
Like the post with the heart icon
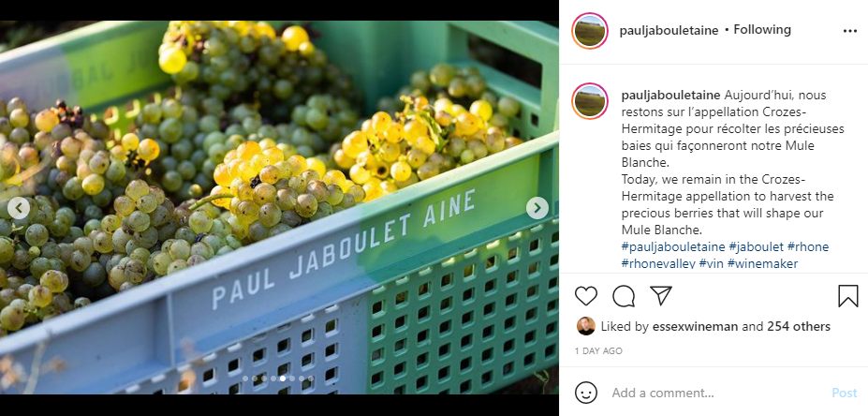click(x=586, y=296)
